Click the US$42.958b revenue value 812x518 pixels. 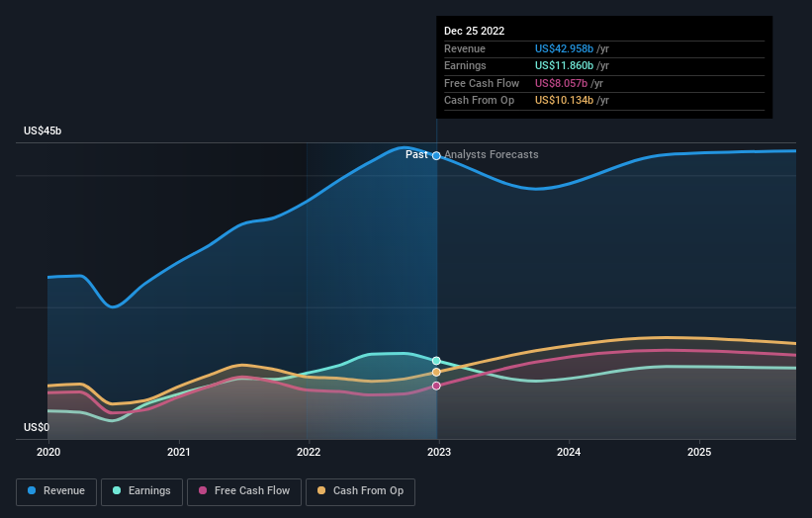point(564,48)
